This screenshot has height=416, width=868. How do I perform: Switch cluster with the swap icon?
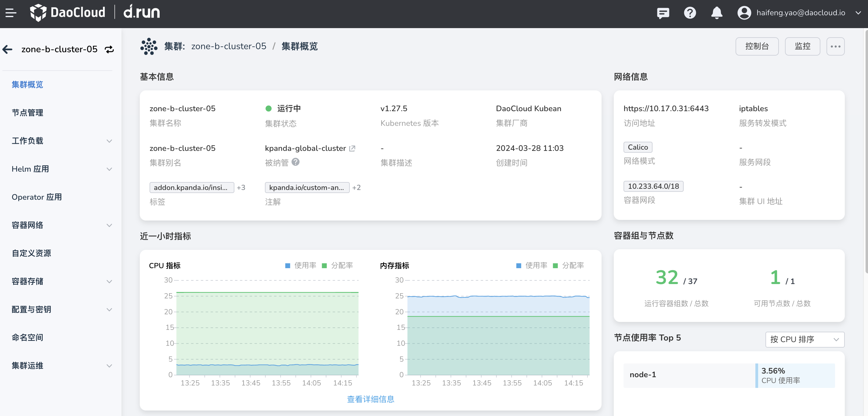[x=109, y=49]
